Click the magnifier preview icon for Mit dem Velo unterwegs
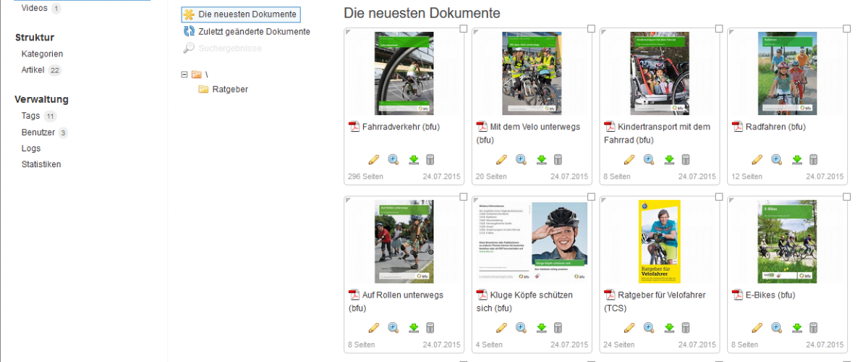The width and height of the screenshot is (868, 362). 521,159
